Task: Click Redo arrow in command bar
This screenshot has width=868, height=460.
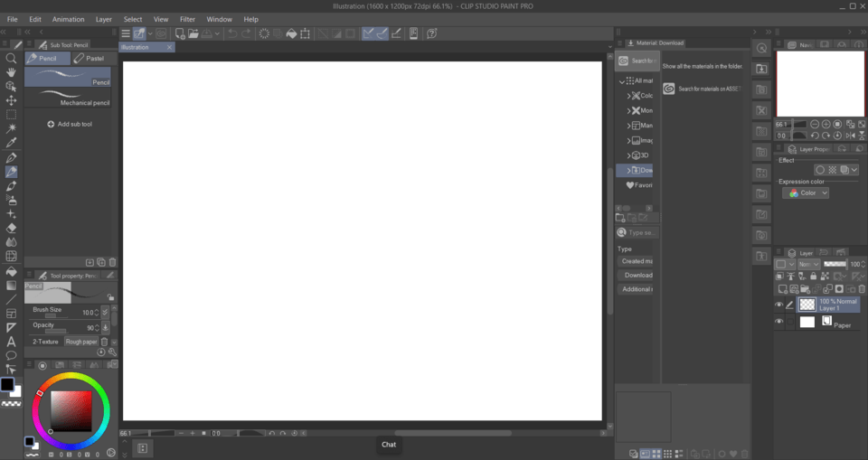Action: pos(246,33)
